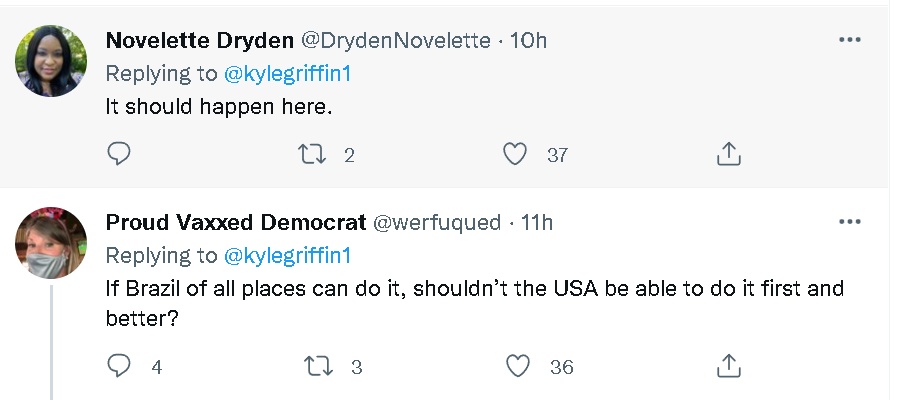Open more options for Novelette Dryden's tweet
901x400 pixels.
tap(849, 40)
